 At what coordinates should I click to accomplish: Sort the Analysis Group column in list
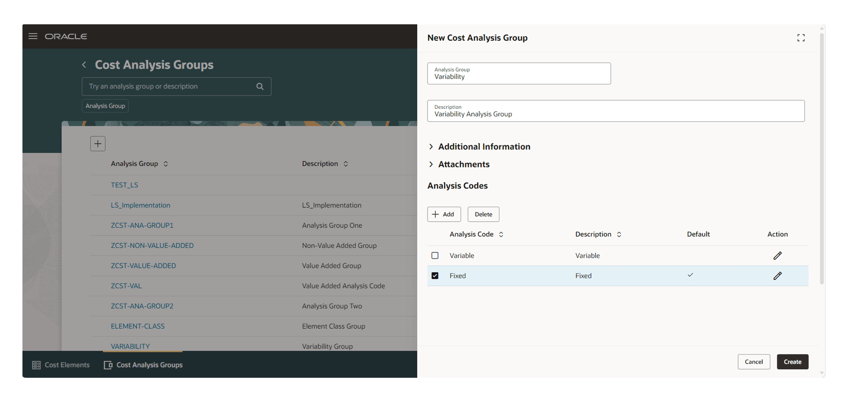pyautogui.click(x=166, y=164)
